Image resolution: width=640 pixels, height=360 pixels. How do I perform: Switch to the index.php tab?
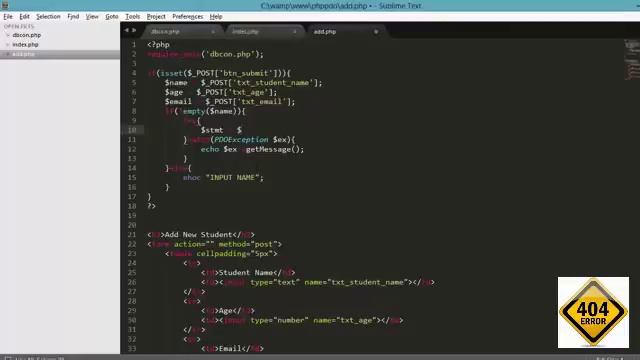click(263, 31)
